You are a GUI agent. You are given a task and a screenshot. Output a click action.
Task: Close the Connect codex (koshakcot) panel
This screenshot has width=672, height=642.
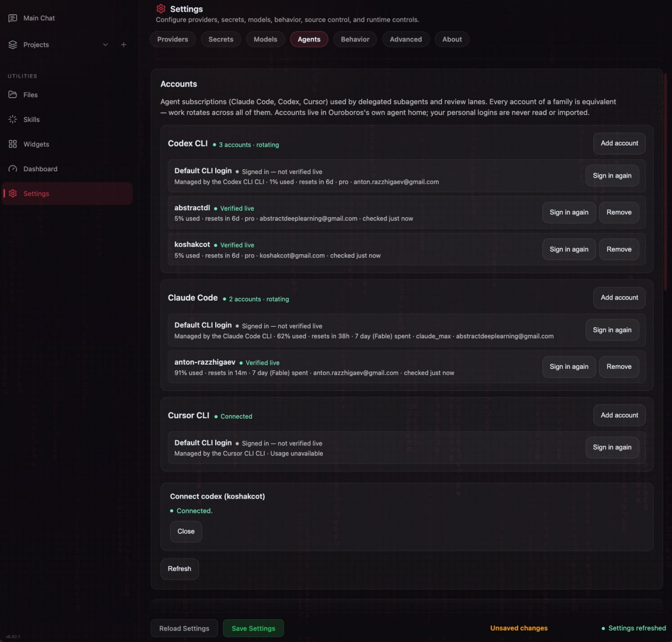(x=186, y=531)
